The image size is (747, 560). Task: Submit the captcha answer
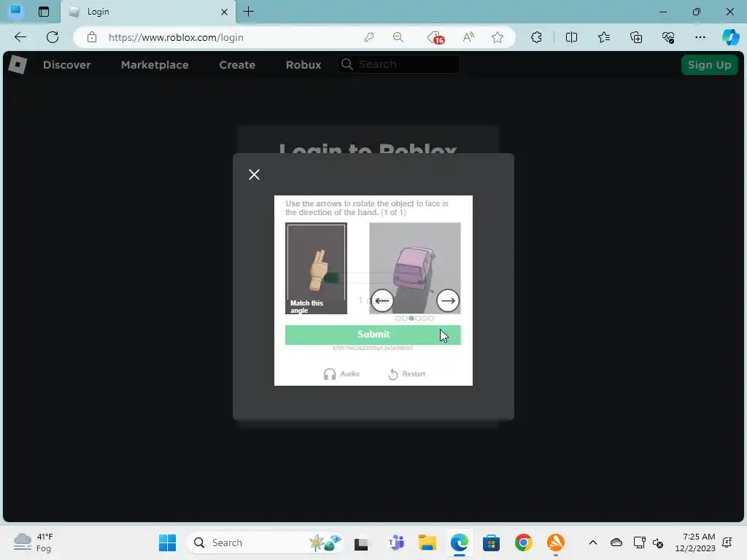pos(373,335)
